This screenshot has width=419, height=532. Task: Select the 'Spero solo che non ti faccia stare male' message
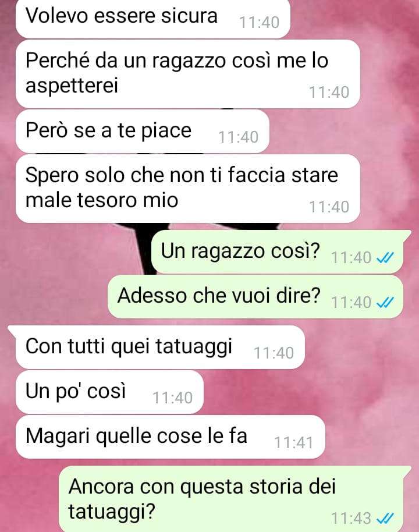click(187, 189)
